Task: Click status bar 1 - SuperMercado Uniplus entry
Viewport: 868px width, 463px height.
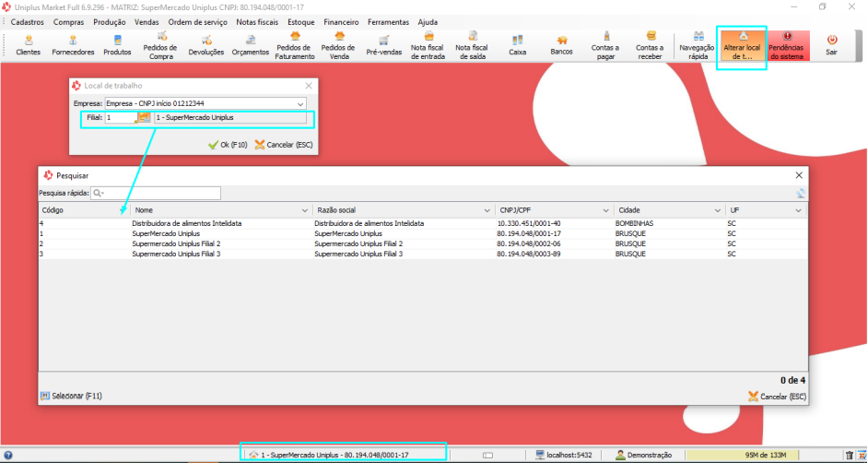Action: (x=329, y=455)
